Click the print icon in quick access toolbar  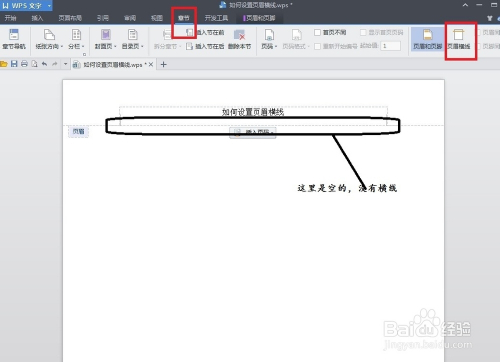coord(24,64)
